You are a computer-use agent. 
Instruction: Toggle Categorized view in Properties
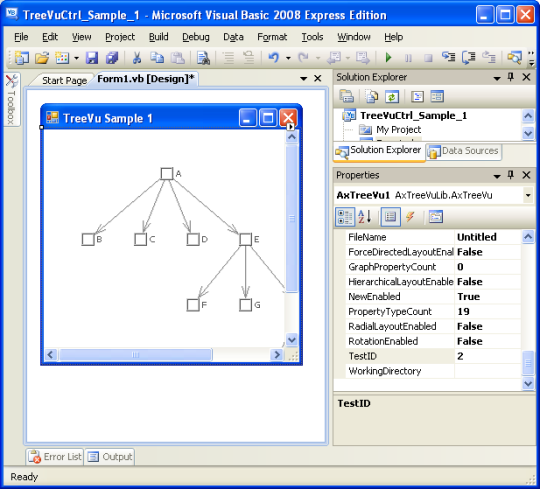[x=345, y=217]
